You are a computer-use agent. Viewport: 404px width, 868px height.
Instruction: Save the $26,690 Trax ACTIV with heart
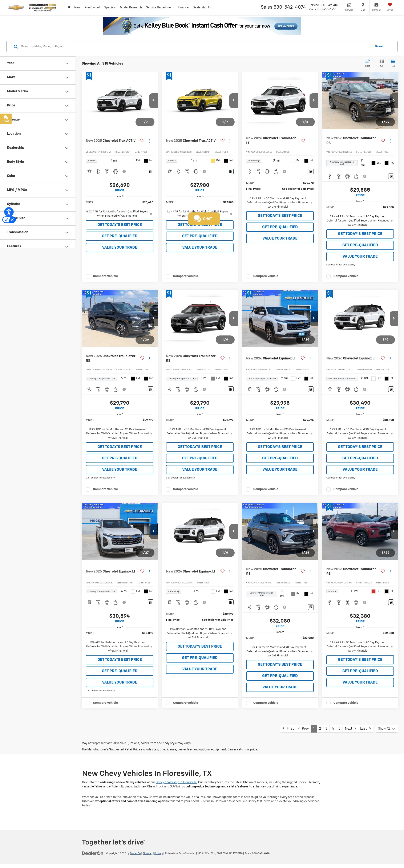tap(142, 140)
